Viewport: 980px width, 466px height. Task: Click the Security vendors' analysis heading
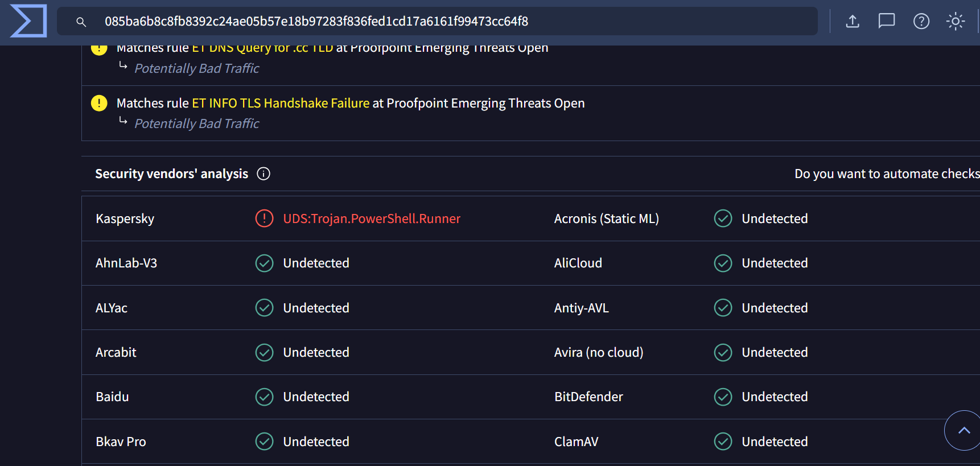172,174
